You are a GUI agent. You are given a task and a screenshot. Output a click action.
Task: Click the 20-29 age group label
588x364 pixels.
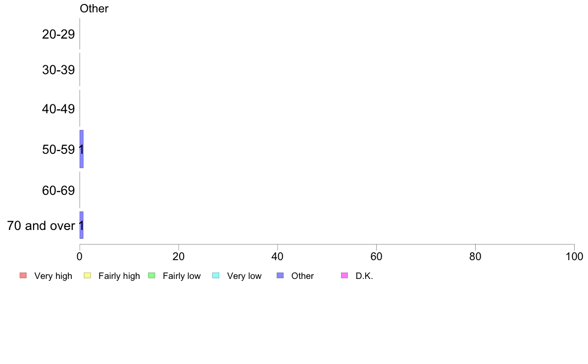pyautogui.click(x=58, y=34)
